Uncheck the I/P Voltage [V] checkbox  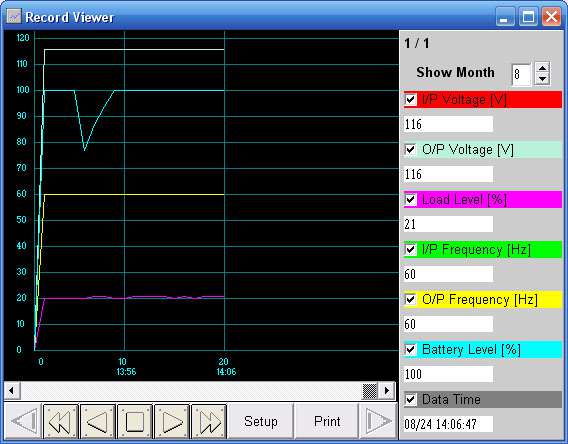[x=410, y=99]
